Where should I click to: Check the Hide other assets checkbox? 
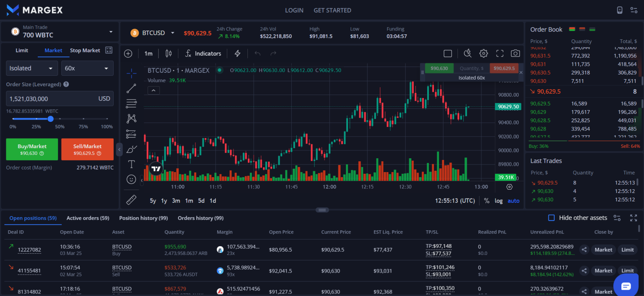point(551,218)
